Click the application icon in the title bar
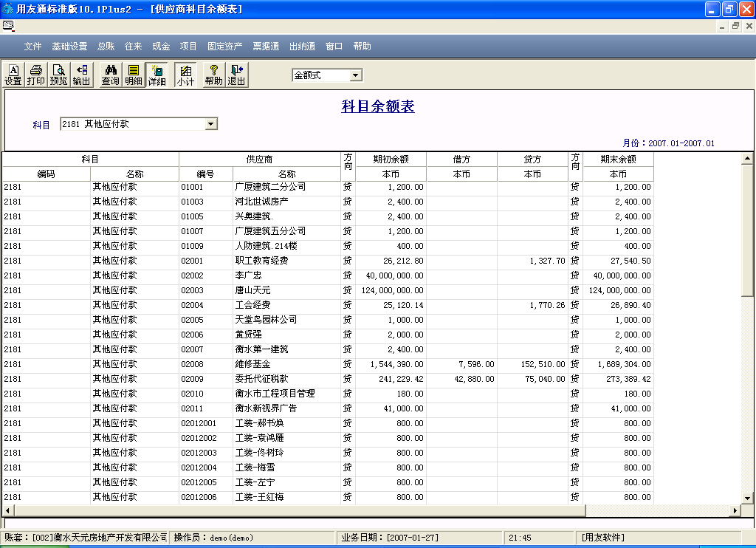The width and height of the screenshot is (756, 548). (x=7, y=9)
